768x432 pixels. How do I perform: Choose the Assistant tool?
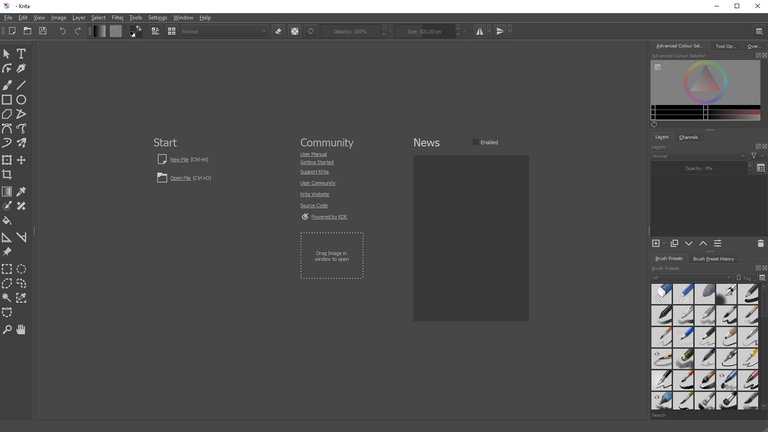pos(7,238)
